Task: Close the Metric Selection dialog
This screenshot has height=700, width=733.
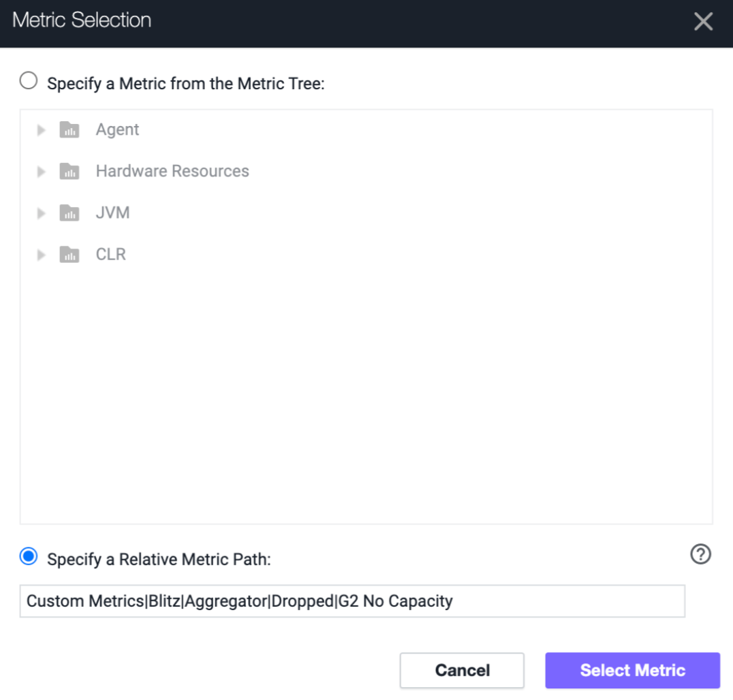Action: pos(703,22)
